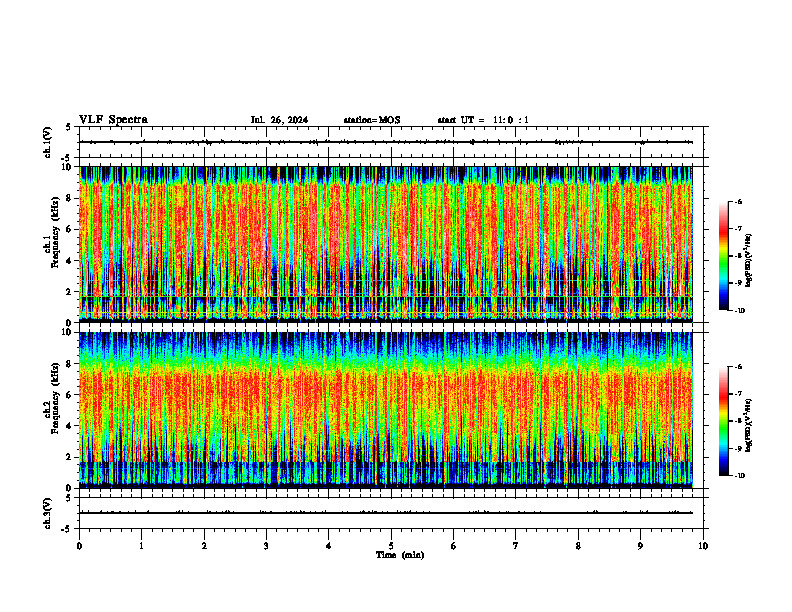Click time tick label '10' on the x-axis
The width and height of the screenshot is (792, 612).
point(703,546)
